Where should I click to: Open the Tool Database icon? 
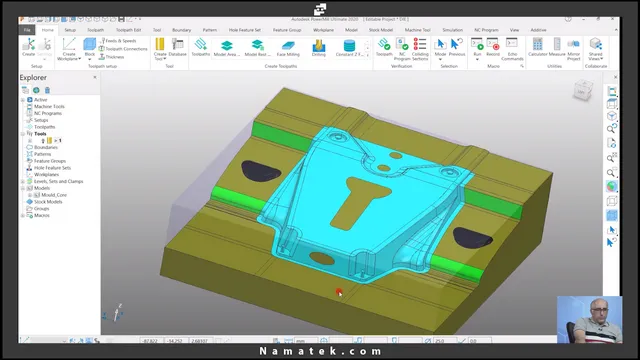(x=177, y=47)
